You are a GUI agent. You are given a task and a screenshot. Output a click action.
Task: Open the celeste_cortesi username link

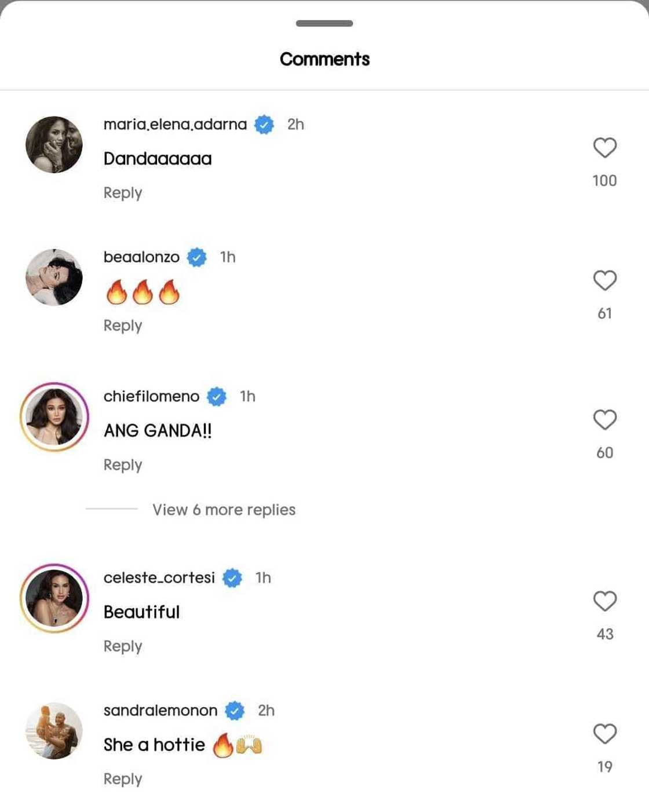point(159,577)
